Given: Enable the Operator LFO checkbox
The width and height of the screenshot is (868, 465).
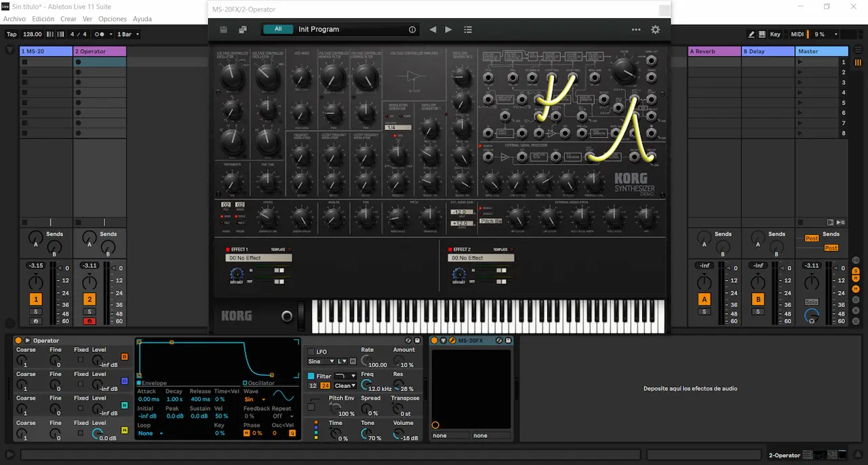Looking at the screenshot, I should pos(311,352).
